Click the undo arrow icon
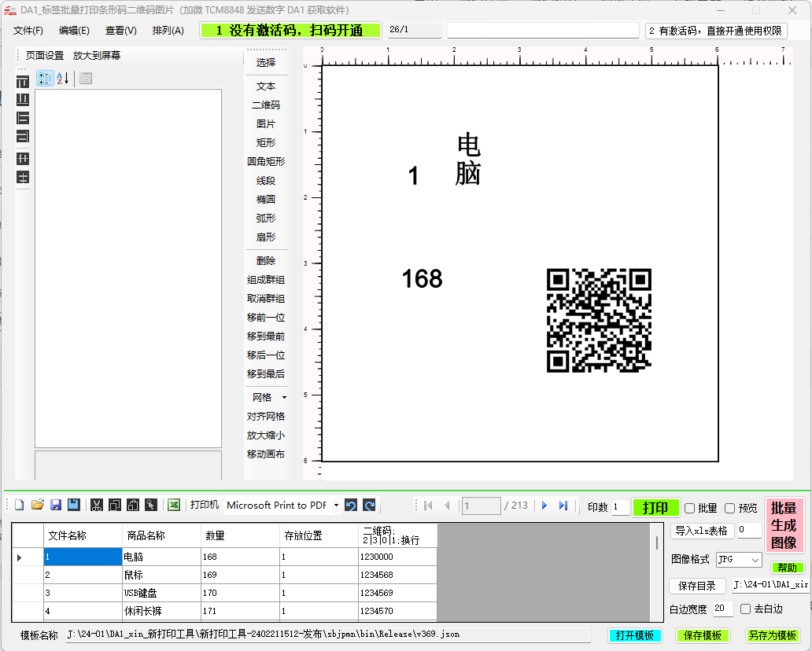Viewport: 812px width, 651px height. 351,505
